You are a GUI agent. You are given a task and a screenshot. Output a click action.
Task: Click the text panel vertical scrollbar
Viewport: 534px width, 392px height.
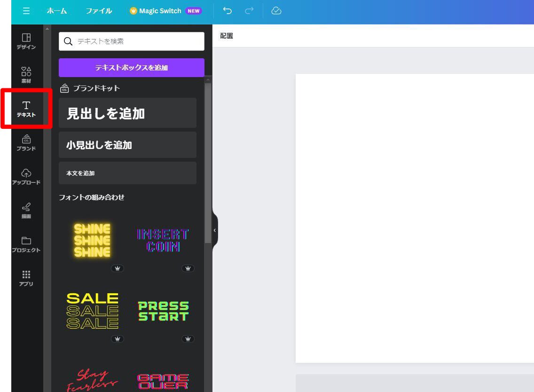pyautogui.click(x=208, y=164)
